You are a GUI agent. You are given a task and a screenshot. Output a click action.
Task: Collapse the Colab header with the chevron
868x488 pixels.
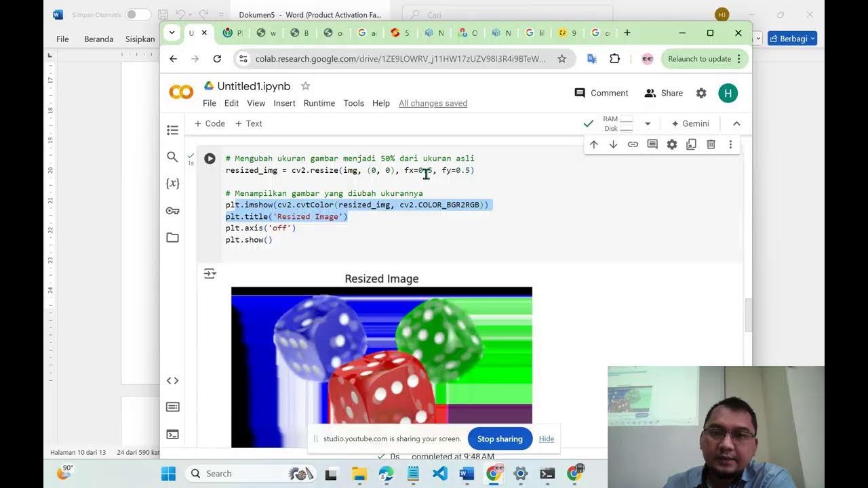pyautogui.click(x=736, y=123)
